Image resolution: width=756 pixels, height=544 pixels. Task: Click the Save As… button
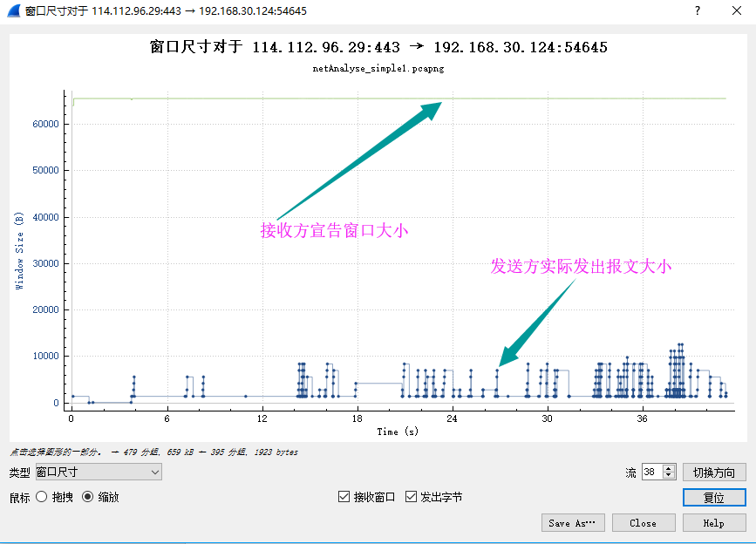573,523
